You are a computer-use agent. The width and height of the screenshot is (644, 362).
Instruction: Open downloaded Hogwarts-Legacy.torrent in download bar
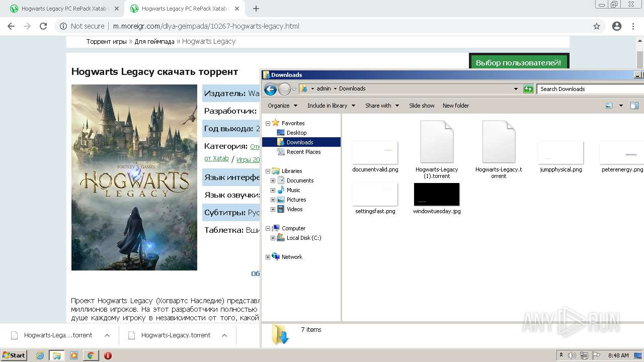point(176,335)
